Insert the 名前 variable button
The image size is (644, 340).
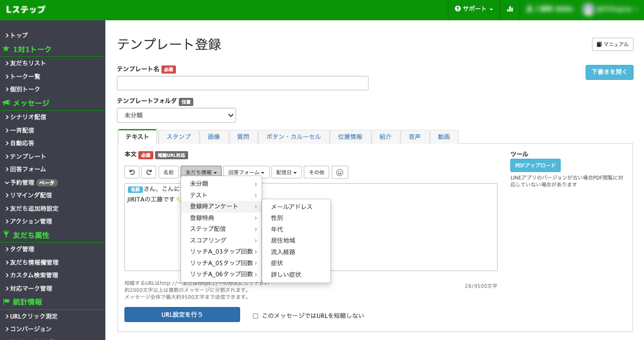coord(168,172)
